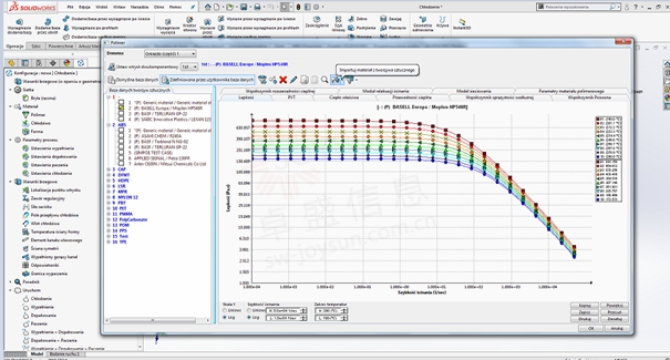The image size is (670, 360).
Task: Click the sort database icon before delete
Action: pos(272,80)
